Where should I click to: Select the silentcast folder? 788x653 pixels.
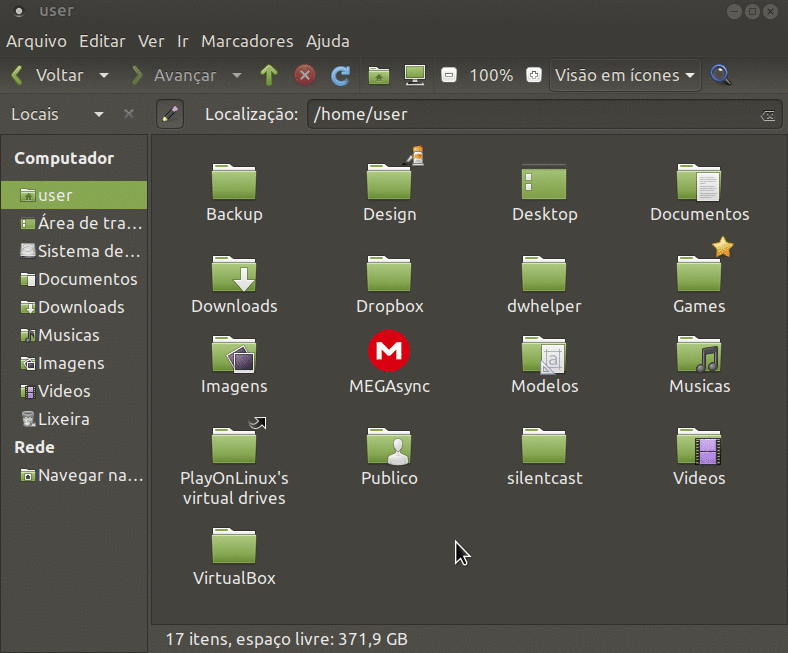(x=544, y=457)
